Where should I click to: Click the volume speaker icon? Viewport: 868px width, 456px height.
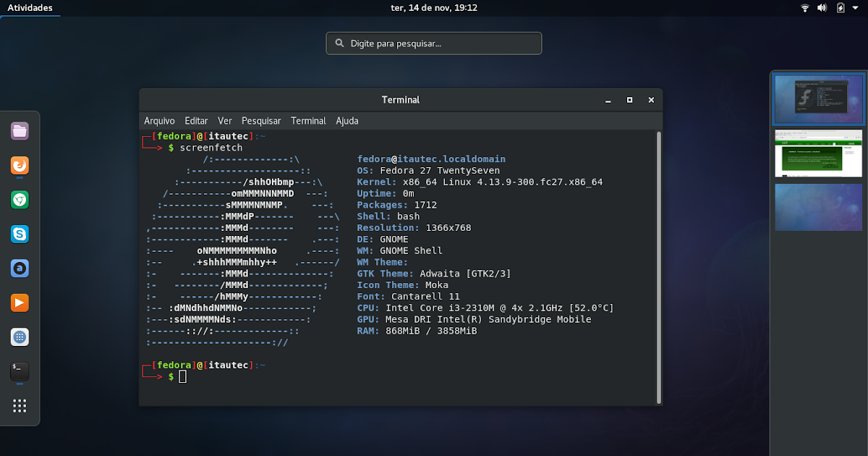point(822,8)
